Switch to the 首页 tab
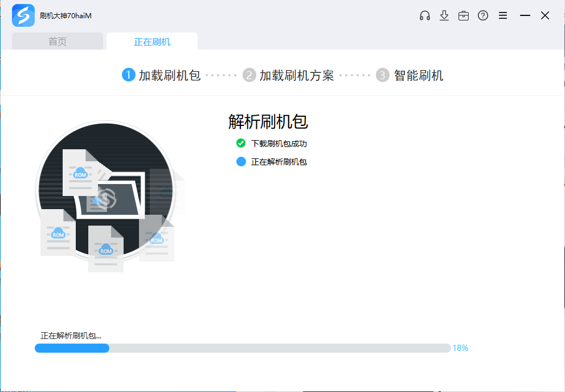565x392 pixels. [58, 42]
